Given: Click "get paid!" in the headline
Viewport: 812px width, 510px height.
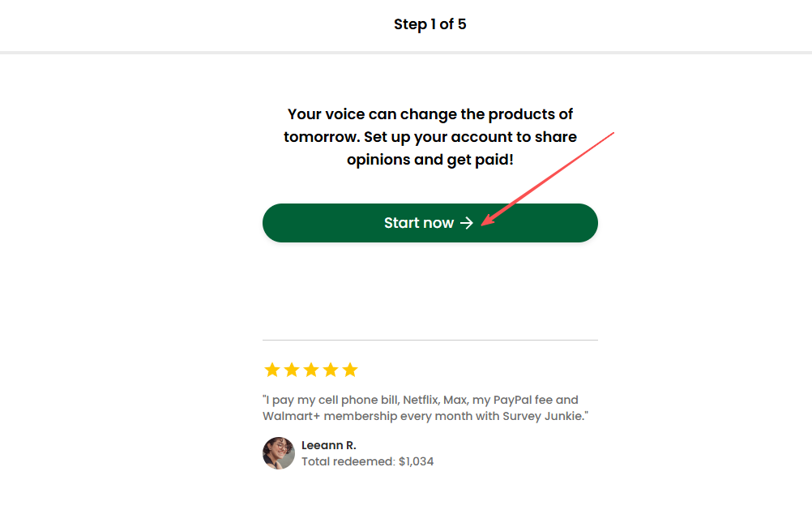Looking at the screenshot, I should click(x=480, y=160).
